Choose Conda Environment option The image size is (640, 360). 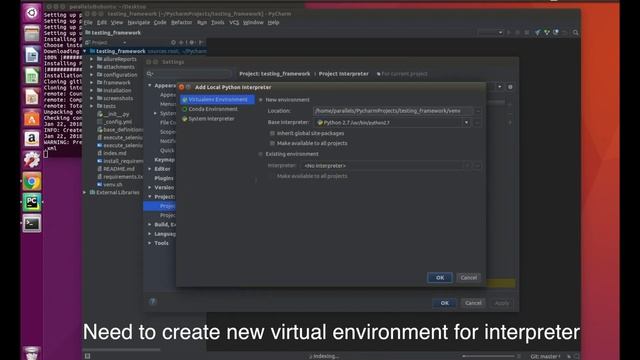tap(210, 109)
